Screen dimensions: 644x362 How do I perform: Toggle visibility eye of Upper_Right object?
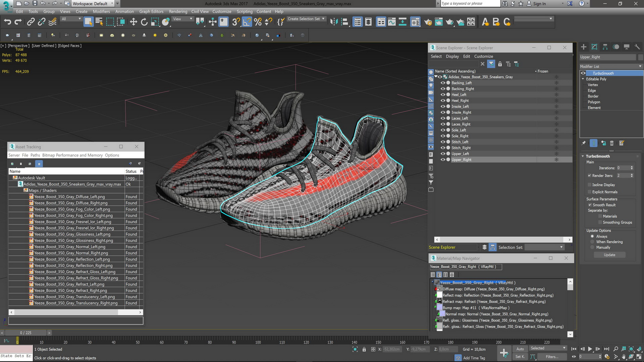click(x=443, y=160)
